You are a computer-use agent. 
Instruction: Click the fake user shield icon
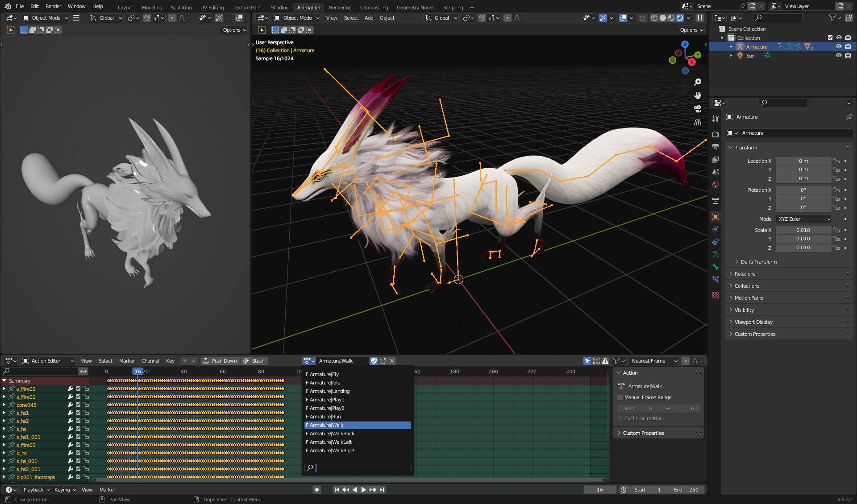374,361
